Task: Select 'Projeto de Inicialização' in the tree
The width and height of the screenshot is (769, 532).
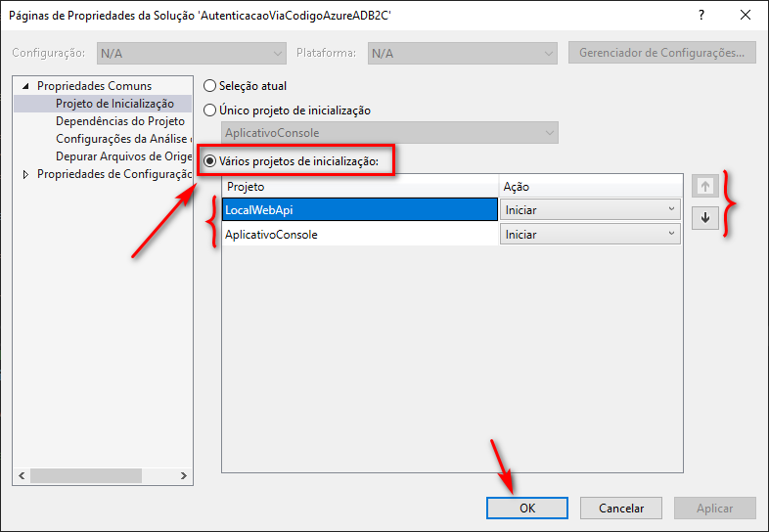Action: tap(114, 104)
